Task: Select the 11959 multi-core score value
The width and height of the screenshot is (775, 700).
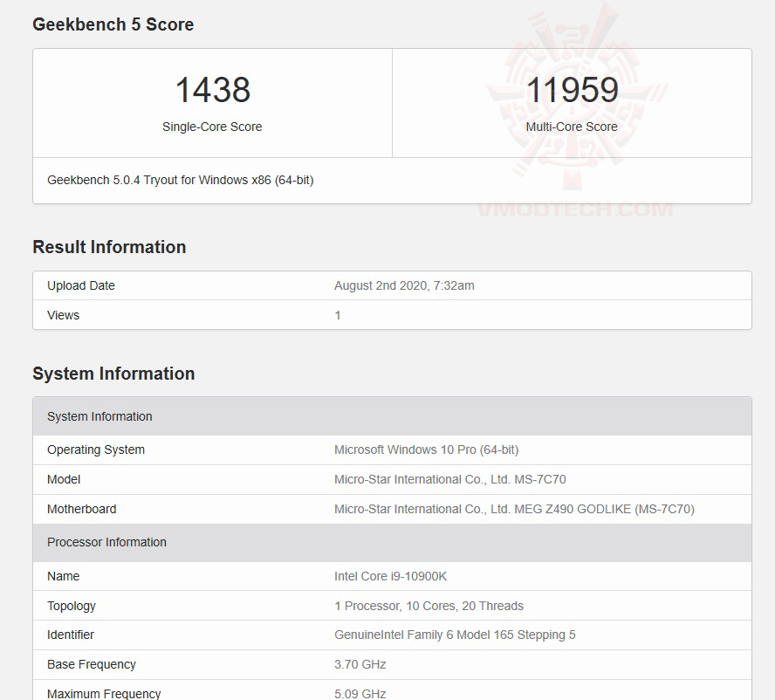Action: coord(572,90)
